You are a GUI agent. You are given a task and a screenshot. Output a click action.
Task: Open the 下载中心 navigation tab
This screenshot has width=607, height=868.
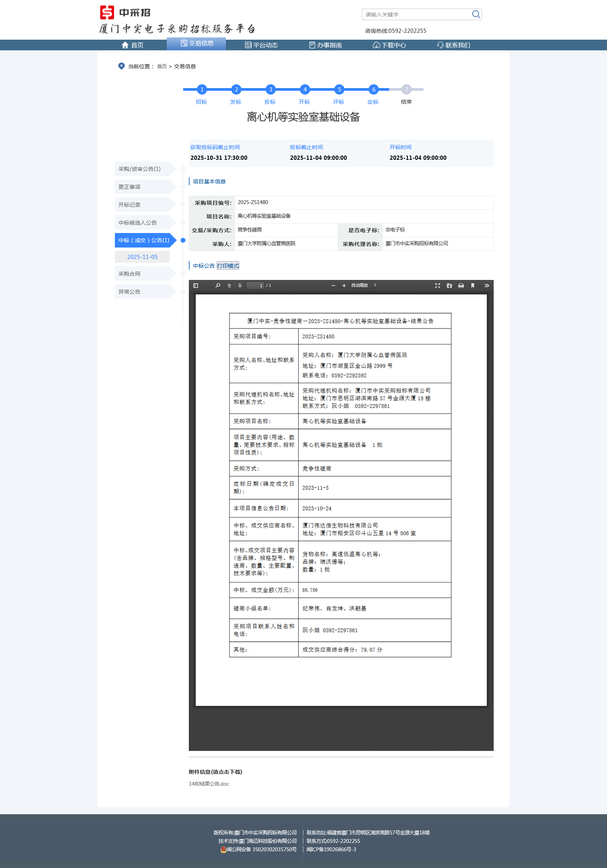(389, 45)
